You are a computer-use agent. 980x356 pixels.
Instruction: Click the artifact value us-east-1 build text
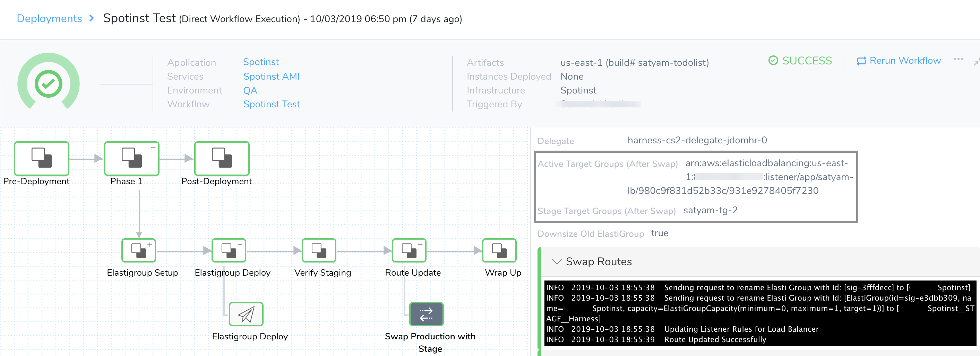tap(635, 62)
